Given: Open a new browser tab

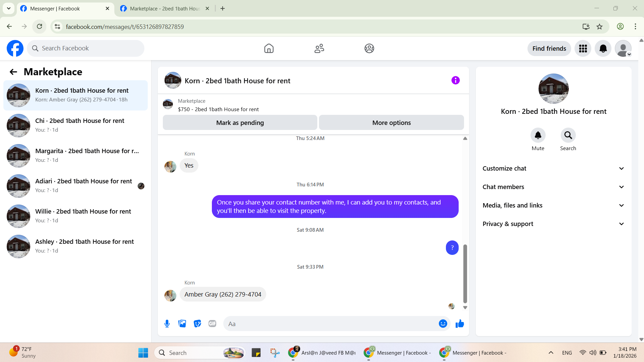Looking at the screenshot, I should click(x=223, y=9).
